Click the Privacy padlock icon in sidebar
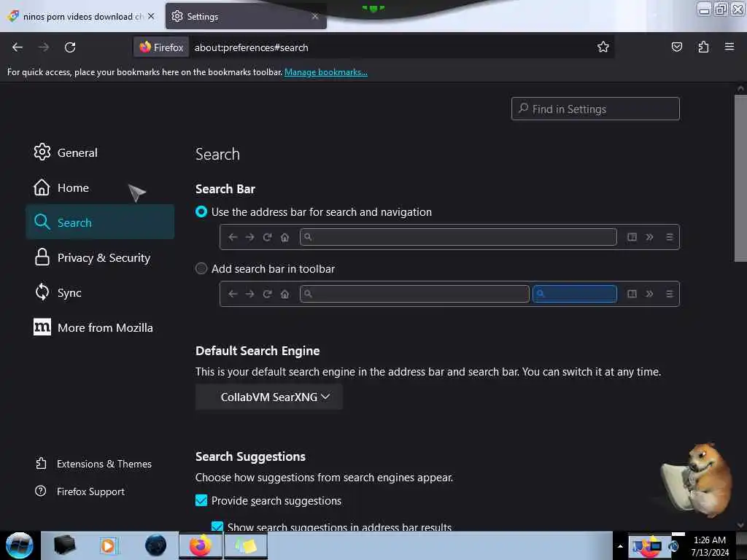 [42, 257]
